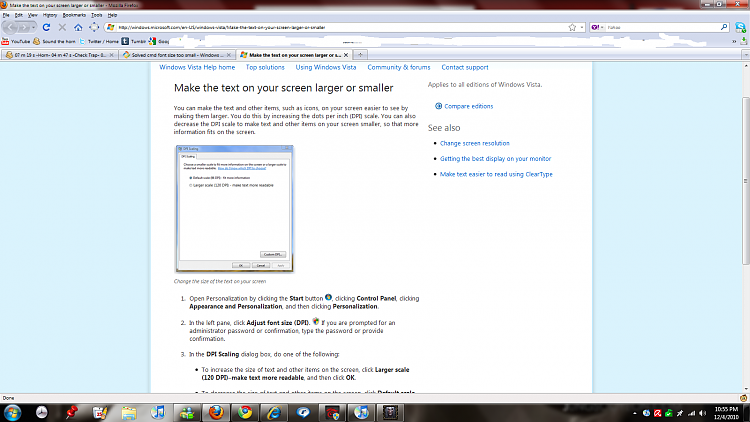Click the Compare editions link

pos(468,106)
